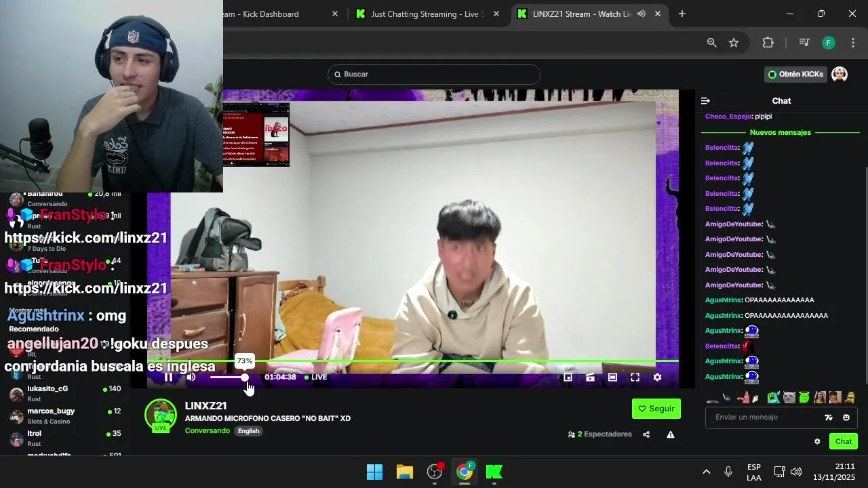Open ESP LAA input language switcher

(754, 472)
